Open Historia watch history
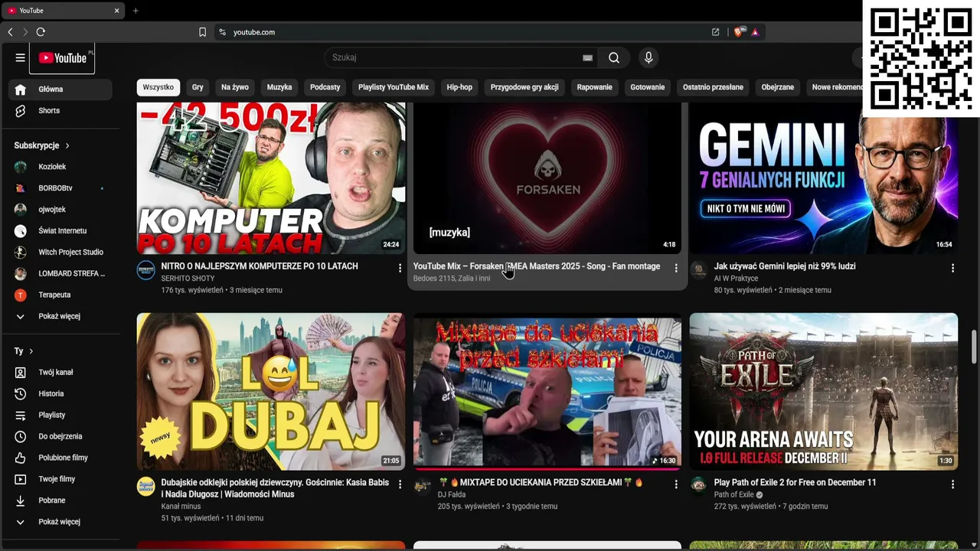The width and height of the screenshot is (980, 551). [x=60, y=394]
